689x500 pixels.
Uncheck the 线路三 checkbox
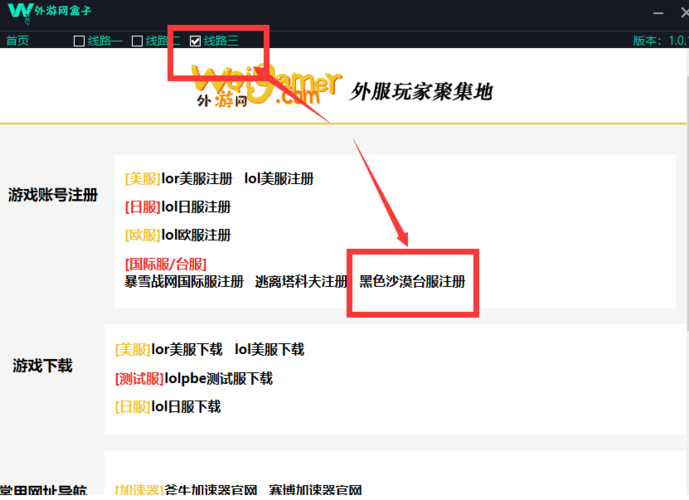pyautogui.click(x=195, y=41)
